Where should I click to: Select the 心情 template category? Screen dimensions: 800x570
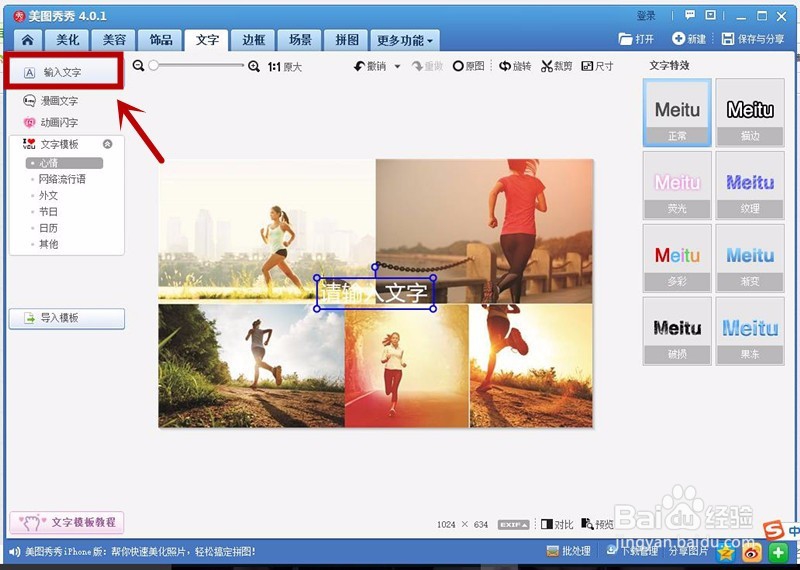64,163
